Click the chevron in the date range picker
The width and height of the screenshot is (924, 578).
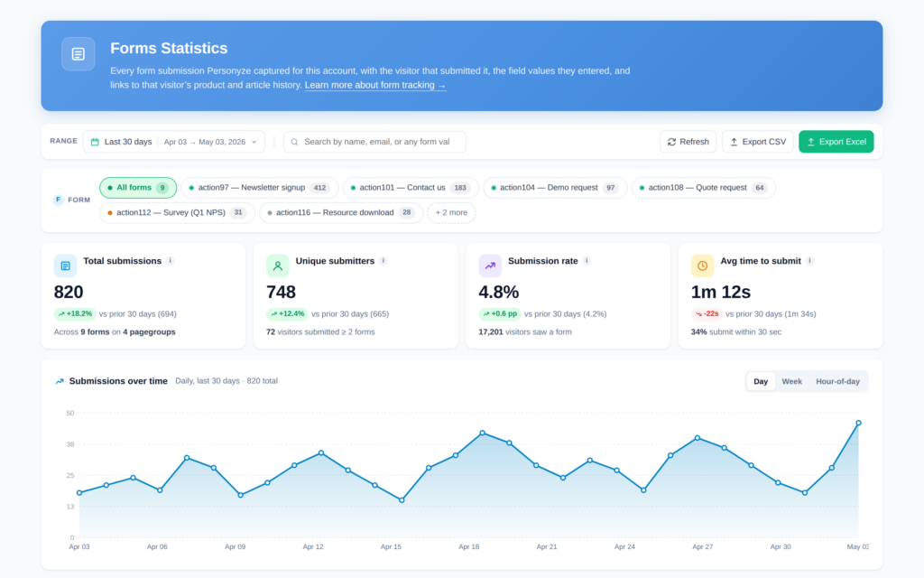254,142
